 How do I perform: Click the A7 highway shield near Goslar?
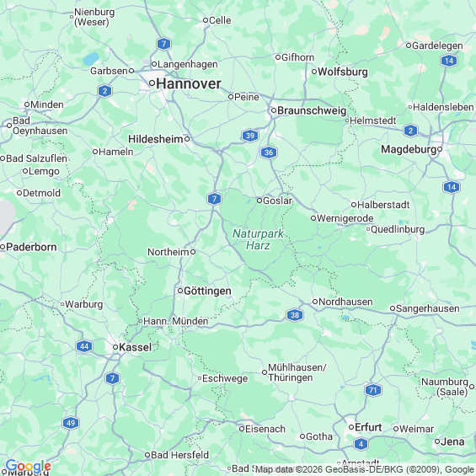point(214,199)
